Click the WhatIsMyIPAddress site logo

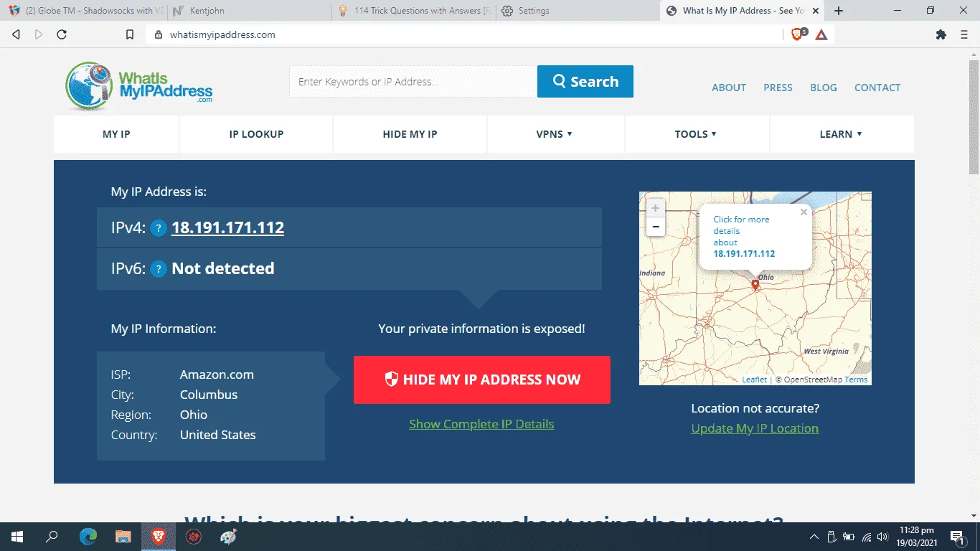(139, 86)
